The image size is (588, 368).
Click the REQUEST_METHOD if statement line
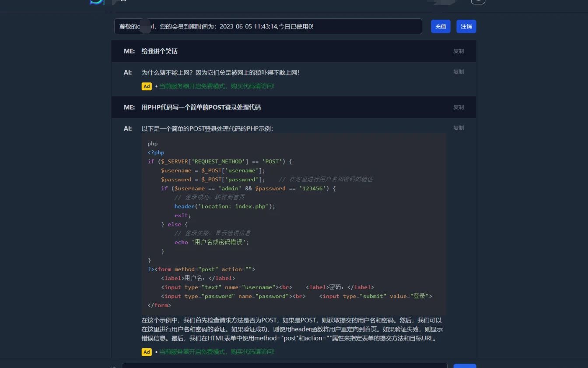click(220, 161)
